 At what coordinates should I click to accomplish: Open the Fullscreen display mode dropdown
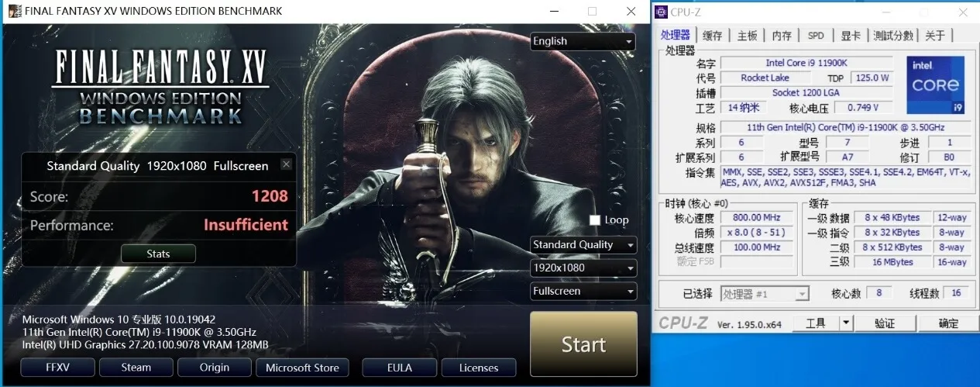(583, 292)
